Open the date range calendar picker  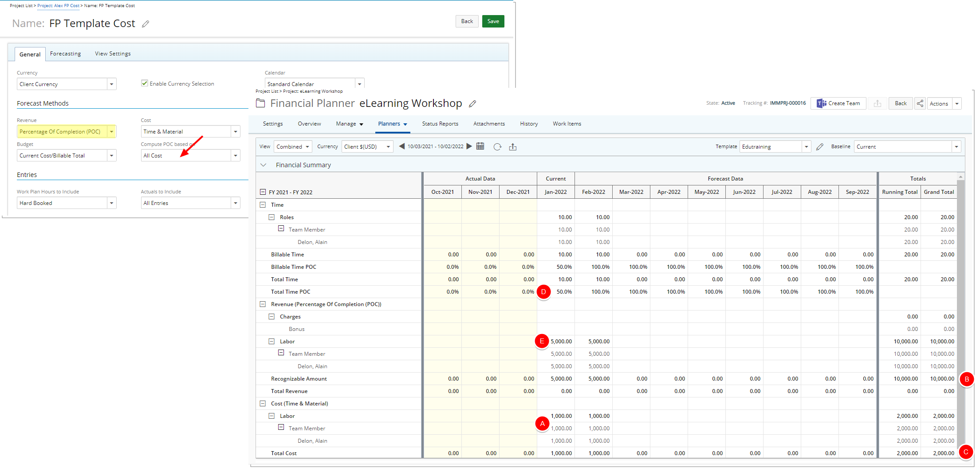click(x=480, y=146)
